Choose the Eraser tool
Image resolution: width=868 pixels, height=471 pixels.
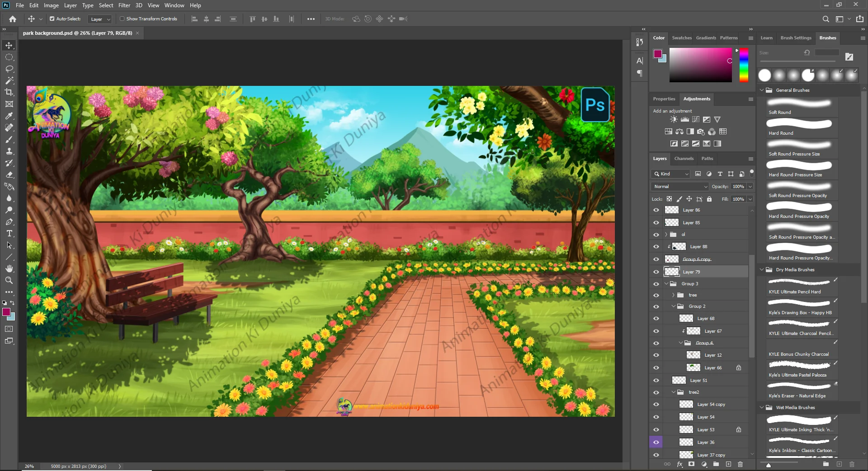[x=9, y=174]
